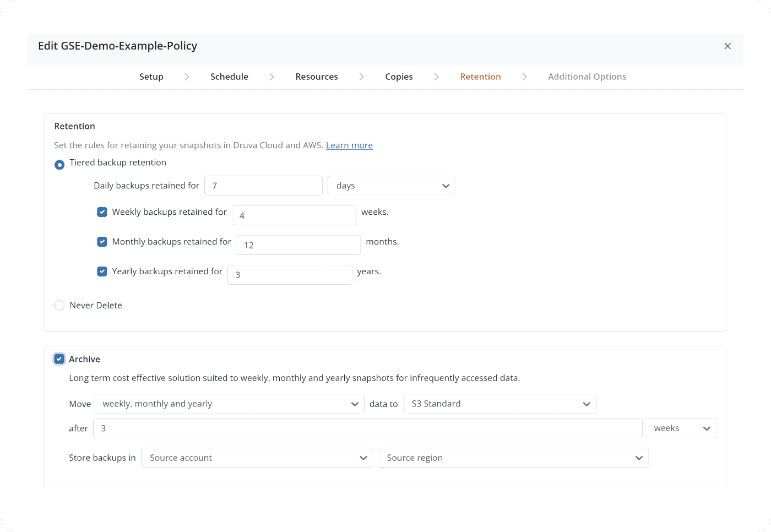This screenshot has width=771, height=532.
Task: Open the Additional Options step
Action: (587, 77)
